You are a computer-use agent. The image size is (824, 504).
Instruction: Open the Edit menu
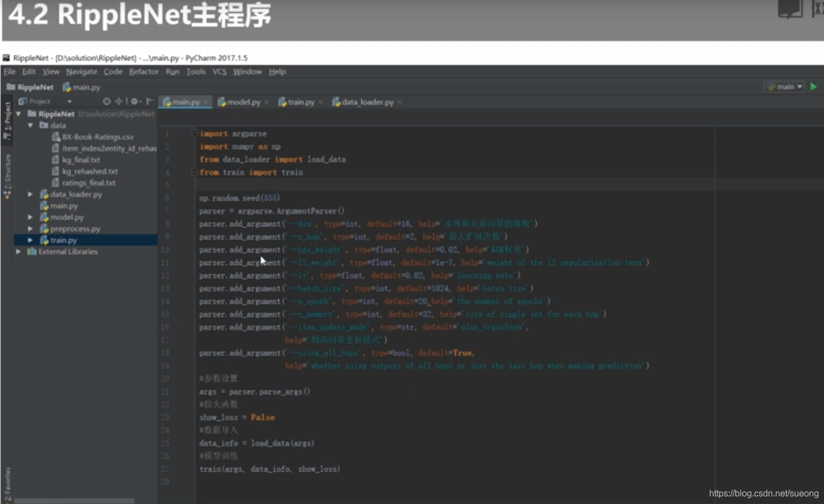[29, 72]
